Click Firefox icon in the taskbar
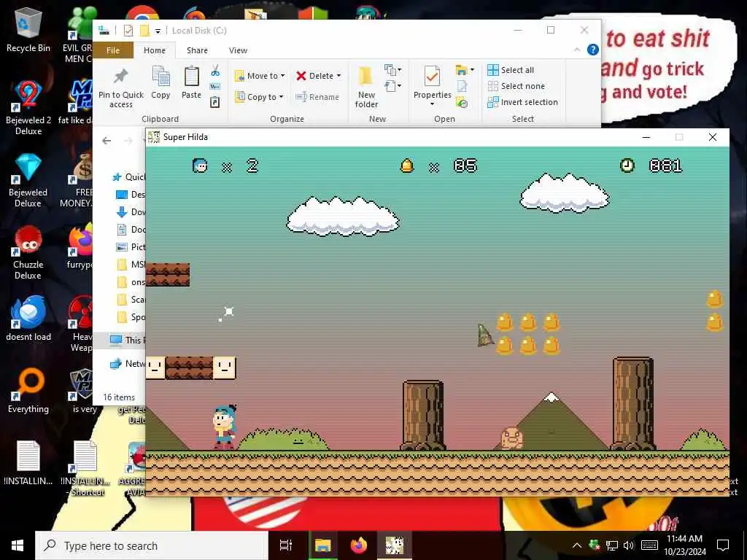Image resolution: width=747 pixels, height=560 pixels. tap(359, 545)
